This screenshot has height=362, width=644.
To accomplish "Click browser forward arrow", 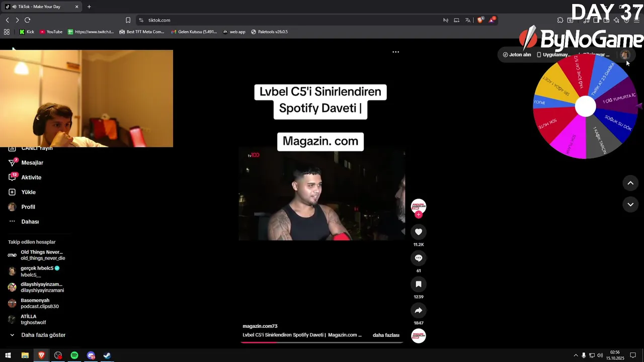I will click(17, 20).
